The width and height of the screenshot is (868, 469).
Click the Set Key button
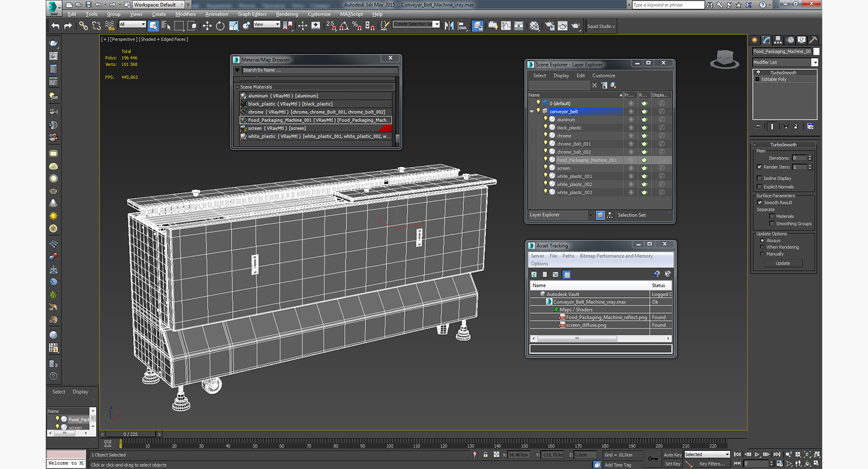[673, 464]
